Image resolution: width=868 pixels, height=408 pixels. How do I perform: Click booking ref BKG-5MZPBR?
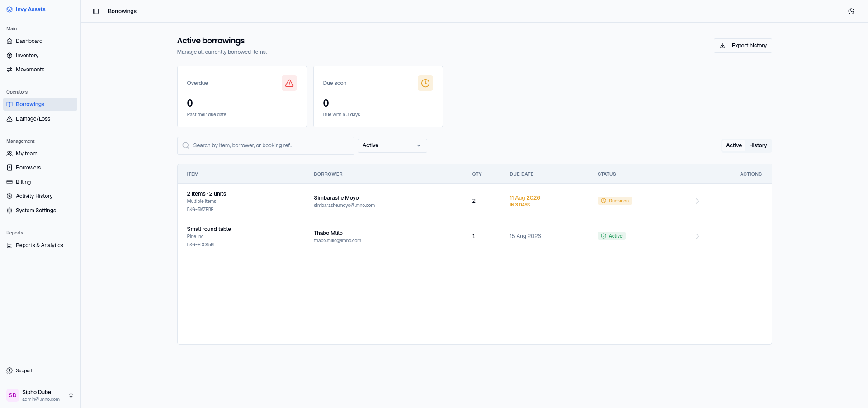coord(200,210)
